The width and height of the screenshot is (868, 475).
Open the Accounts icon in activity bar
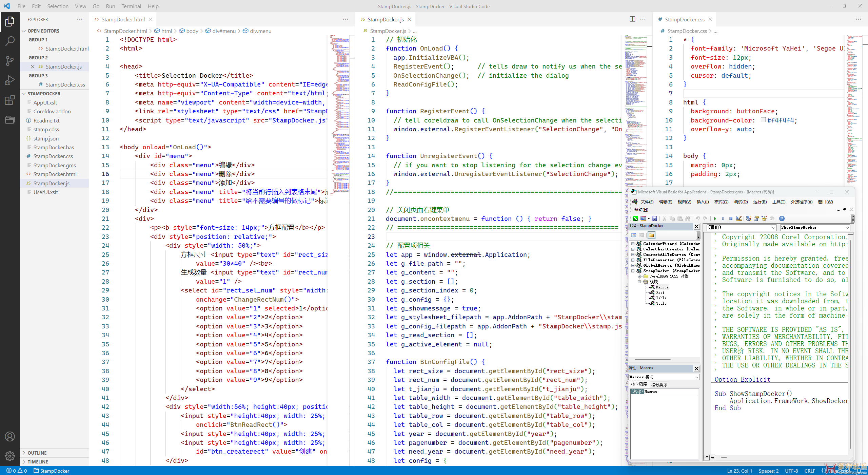(10, 436)
